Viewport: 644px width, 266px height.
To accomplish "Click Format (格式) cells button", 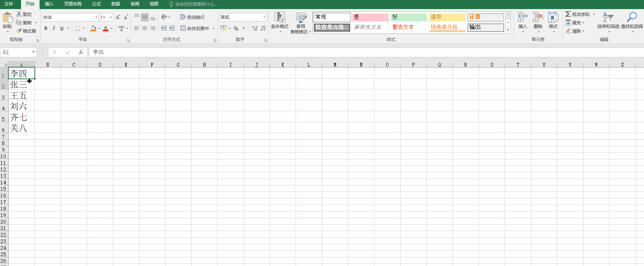I will click(553, 23).
